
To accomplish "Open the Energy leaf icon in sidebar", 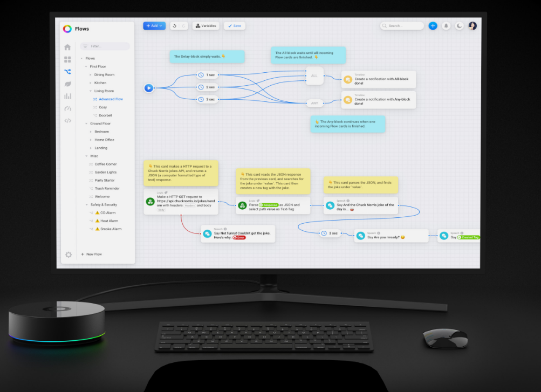I will (67, 84).
